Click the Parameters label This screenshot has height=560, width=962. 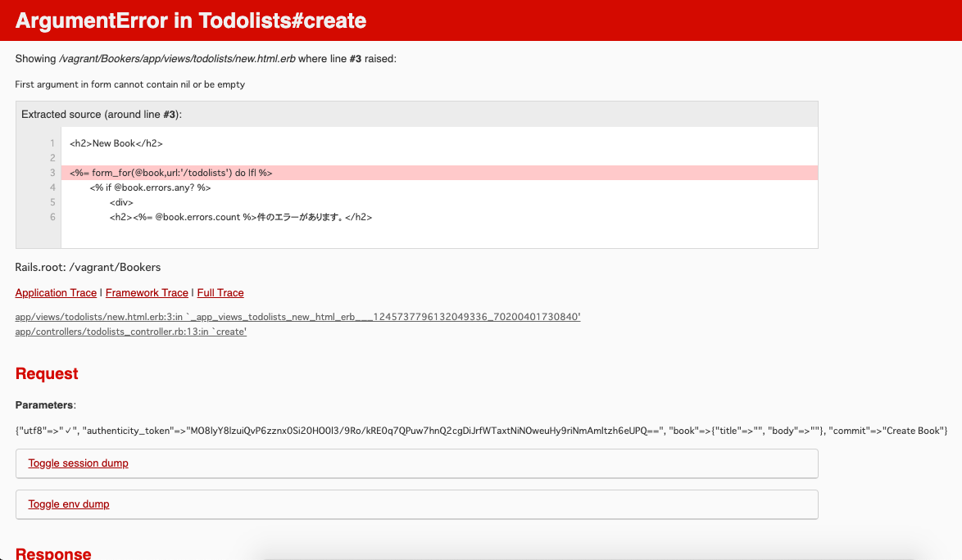point(43,404)
